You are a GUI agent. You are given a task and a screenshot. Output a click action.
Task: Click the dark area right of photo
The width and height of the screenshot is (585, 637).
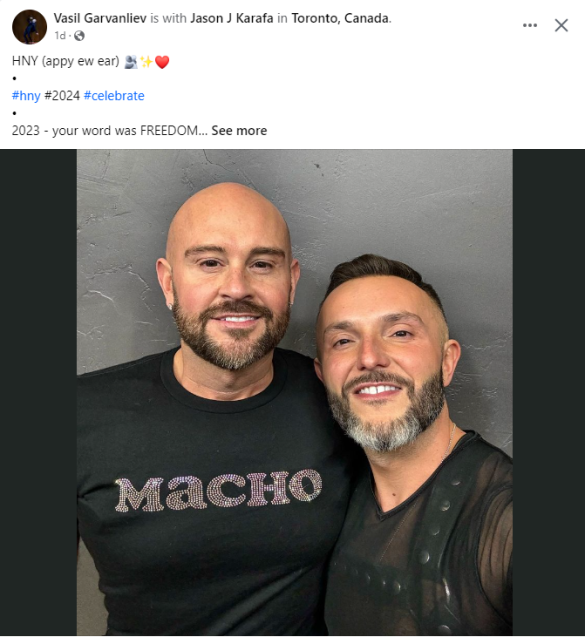click(549, 392)
